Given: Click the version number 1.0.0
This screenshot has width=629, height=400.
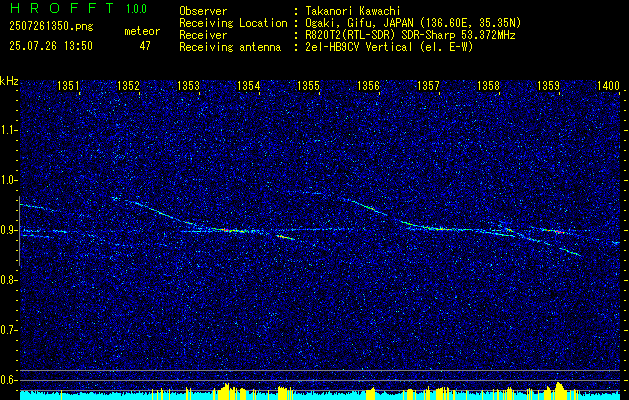Looking at the screenshot, I should point(136,9).
